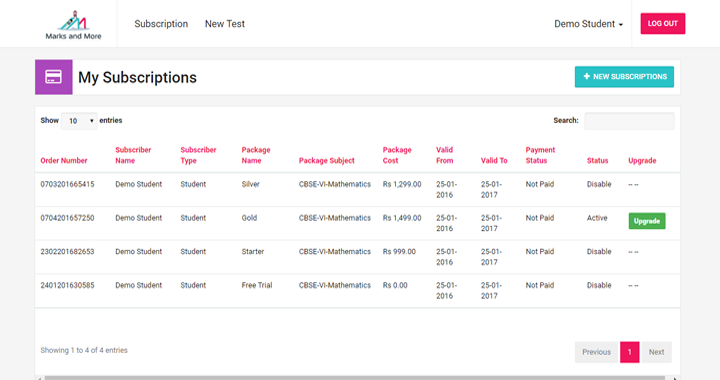This screenshot has width=720, height=380.
Task: Click the right arrow of horizontal scrollbar
Action: click(x=675, y=378)
